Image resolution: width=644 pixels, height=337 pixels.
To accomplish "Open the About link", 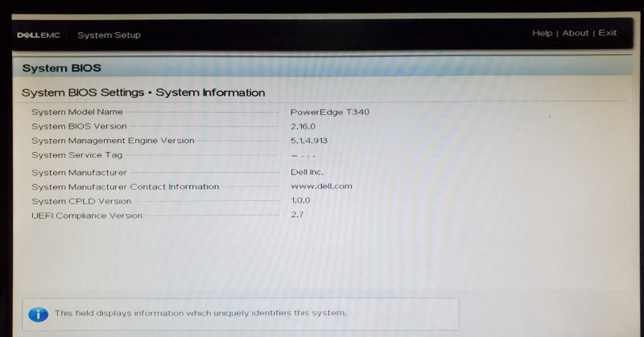I will click(x=576, y=33).
